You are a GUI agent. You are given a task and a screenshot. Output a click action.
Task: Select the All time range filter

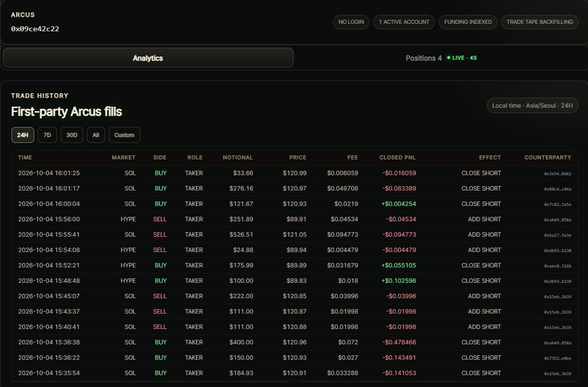(x=96, y=135)
